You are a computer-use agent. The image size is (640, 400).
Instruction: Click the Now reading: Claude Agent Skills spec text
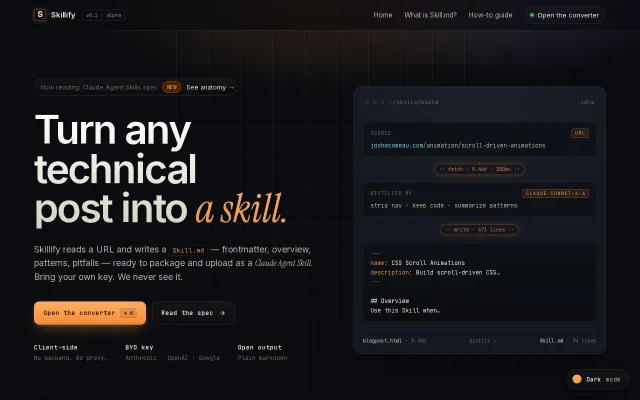pos(99,87)
